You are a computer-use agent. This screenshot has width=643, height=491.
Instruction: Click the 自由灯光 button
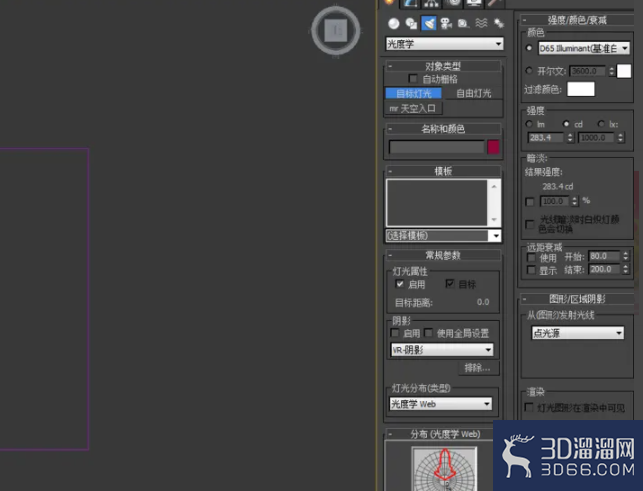pyautogui.click(x=474, y=94)
